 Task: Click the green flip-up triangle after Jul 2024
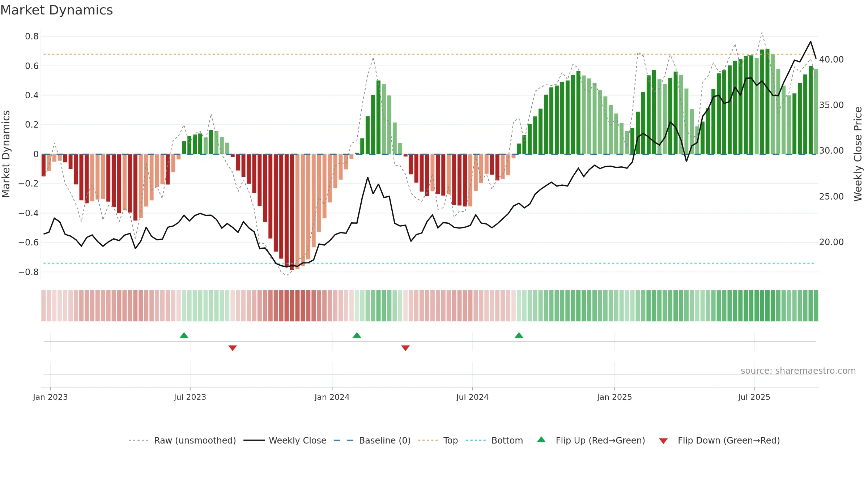[519, 335]
